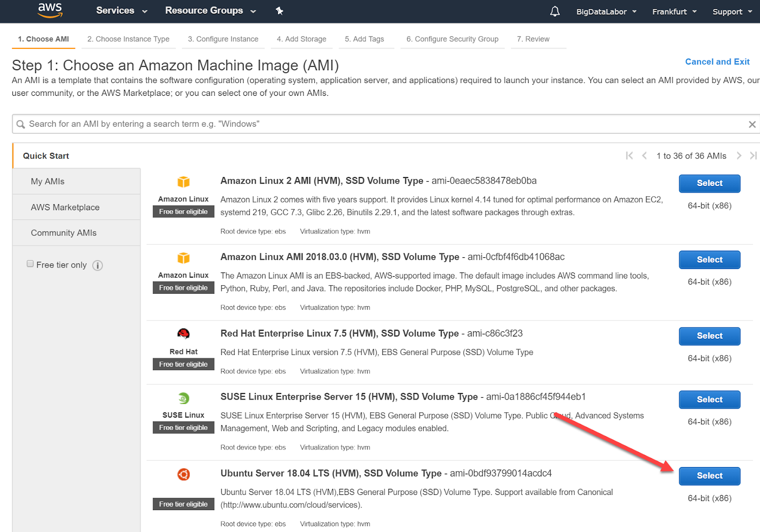Screen dimensions: 760x532
Task: Click the search magnifier icon
Action: click(20, 124)
